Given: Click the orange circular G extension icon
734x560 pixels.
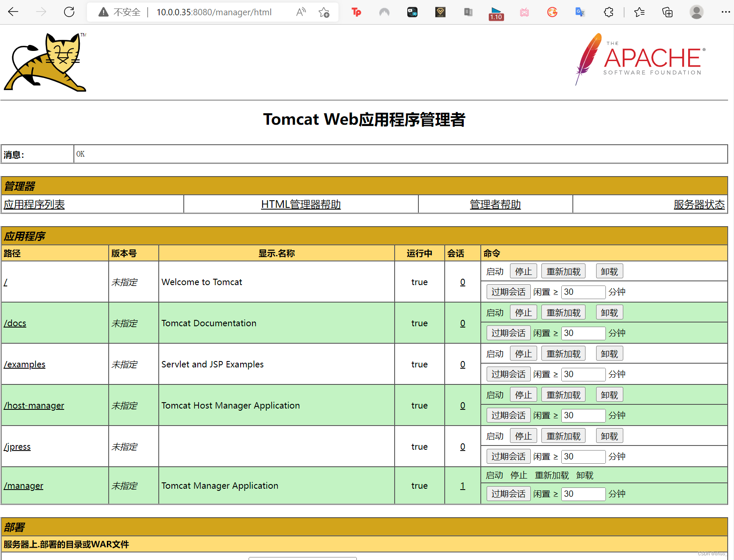Looking at the screenshot, I should point(552,12).
